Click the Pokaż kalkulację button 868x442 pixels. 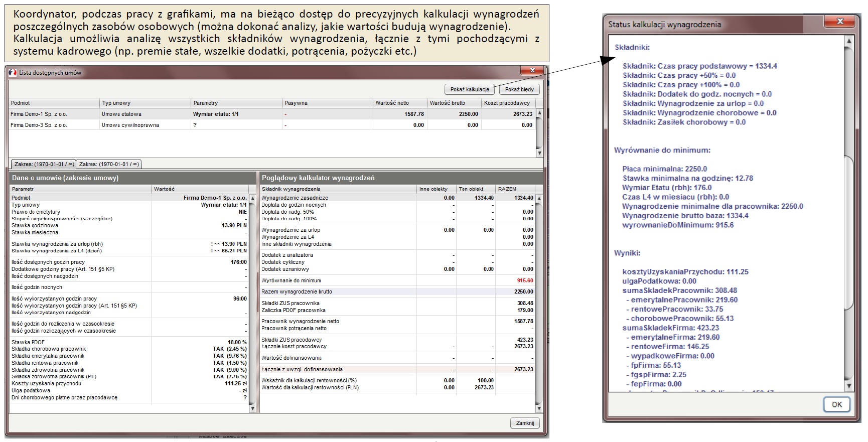(470, 89)
